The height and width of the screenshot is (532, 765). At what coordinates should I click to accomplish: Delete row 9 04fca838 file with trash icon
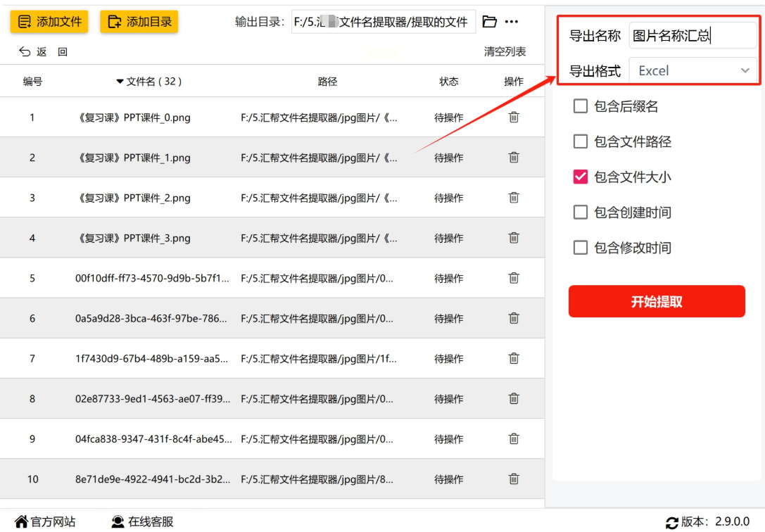tap(514, 439)
